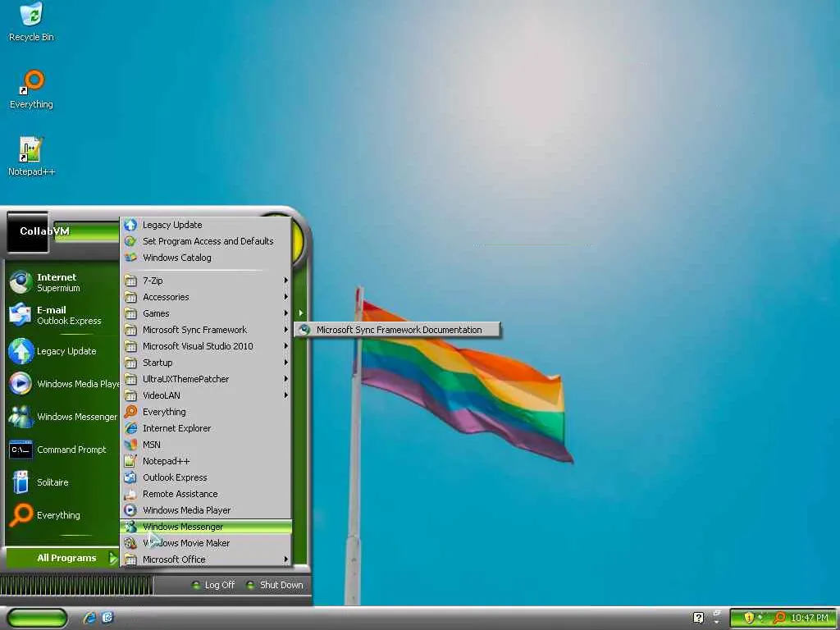Click the Everything search tray icon
Screen dimensions: 840x630
[779, 618]
